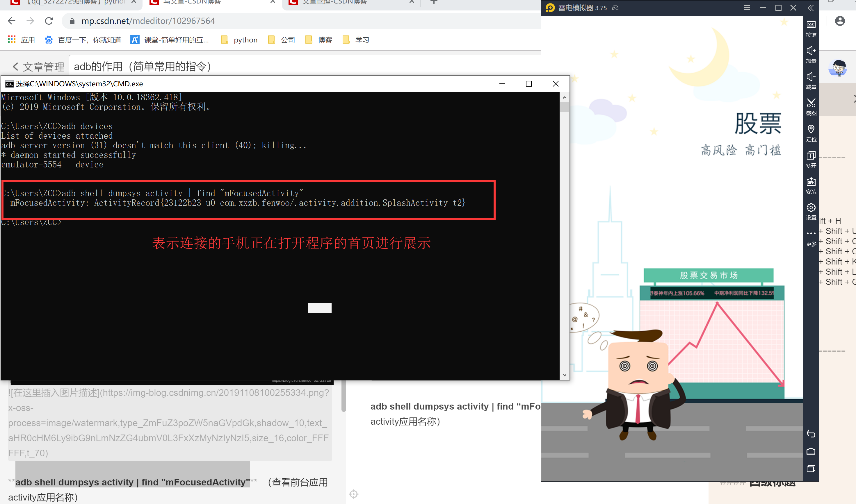Open the LDPlayer hamburger menu

click(x=747, y=8)
